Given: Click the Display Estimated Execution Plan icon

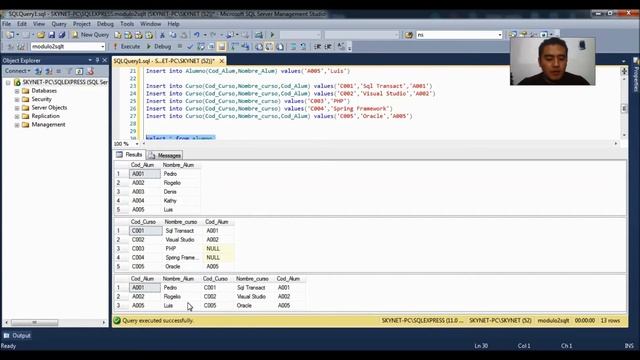Looking at the screenshot, I should [x=200, y=47].
